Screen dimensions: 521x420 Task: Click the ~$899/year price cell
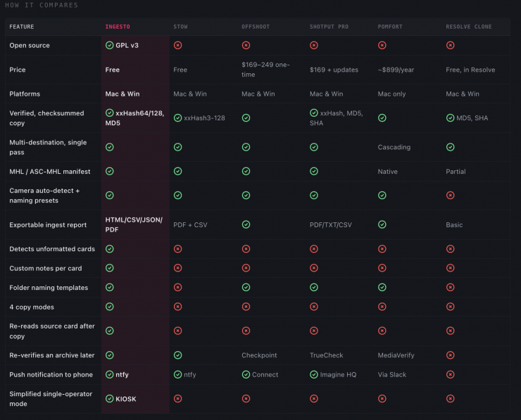coord(396,70)
